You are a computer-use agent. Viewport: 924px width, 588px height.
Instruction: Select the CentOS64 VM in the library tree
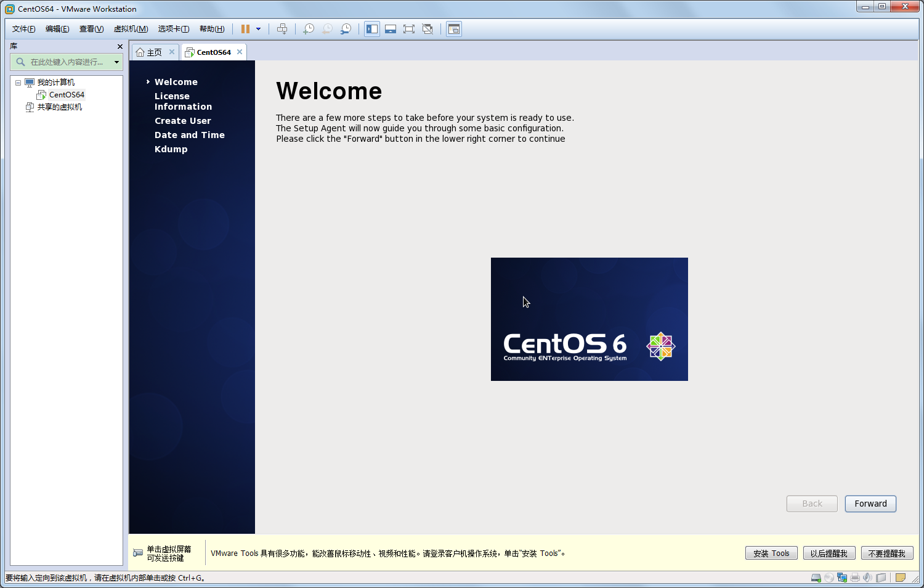[67, 95]
